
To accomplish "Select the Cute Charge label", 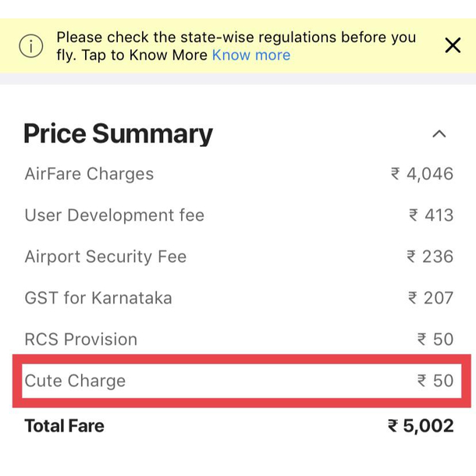I will [75, 381].
